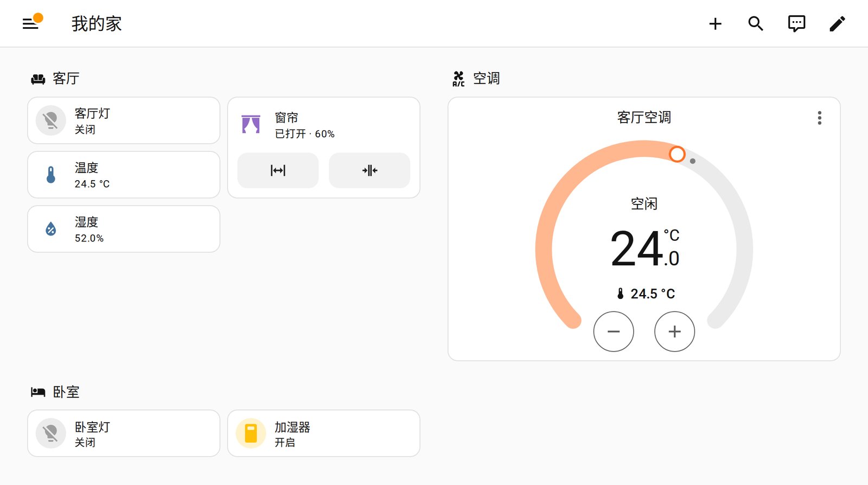Toggle the 客厅灯 light icon

[x=51, y=120]
